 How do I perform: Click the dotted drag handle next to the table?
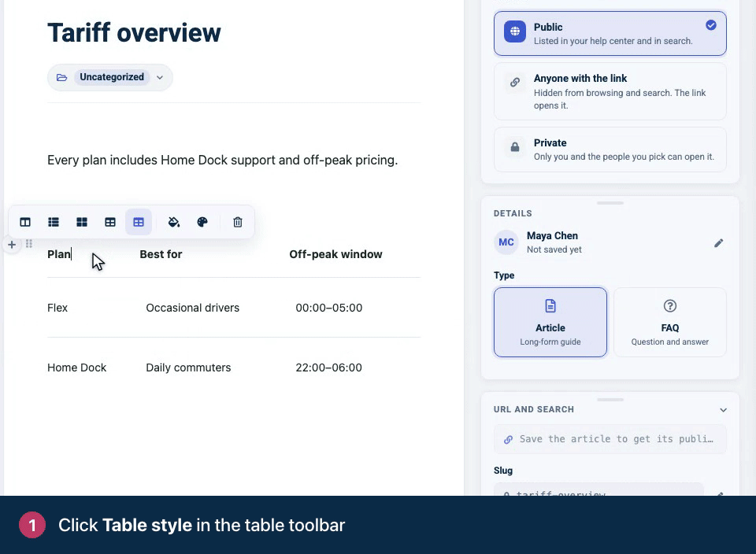click(x=29, y=244)
